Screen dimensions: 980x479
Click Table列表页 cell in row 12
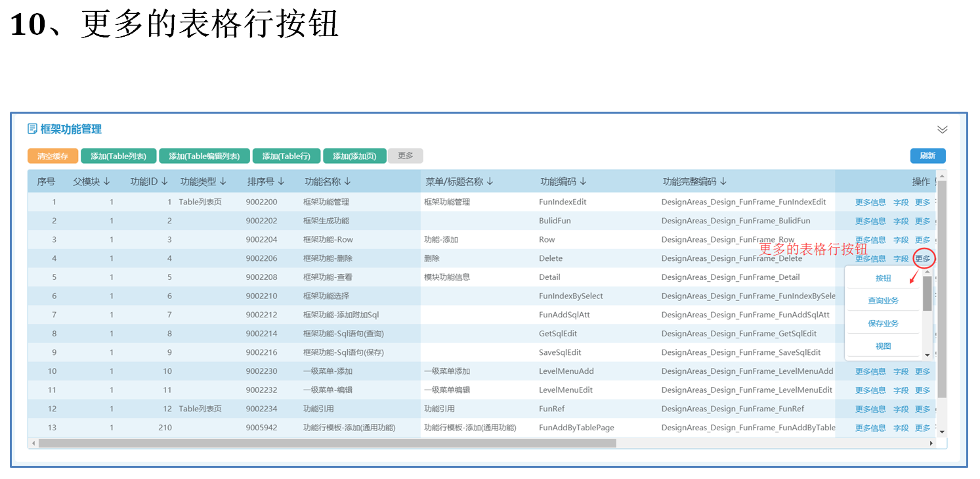[x=200, y=409]
